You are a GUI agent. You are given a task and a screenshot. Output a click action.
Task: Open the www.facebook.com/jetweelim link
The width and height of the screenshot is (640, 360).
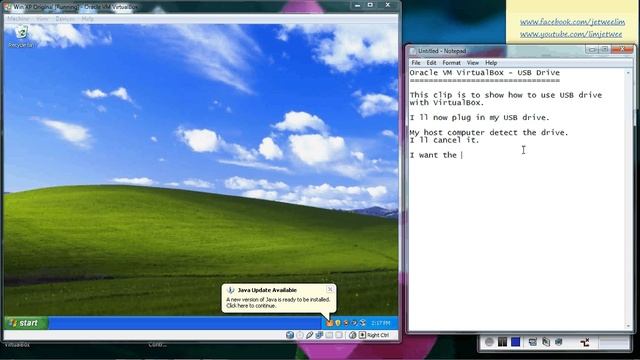click(x=572, y=22)
